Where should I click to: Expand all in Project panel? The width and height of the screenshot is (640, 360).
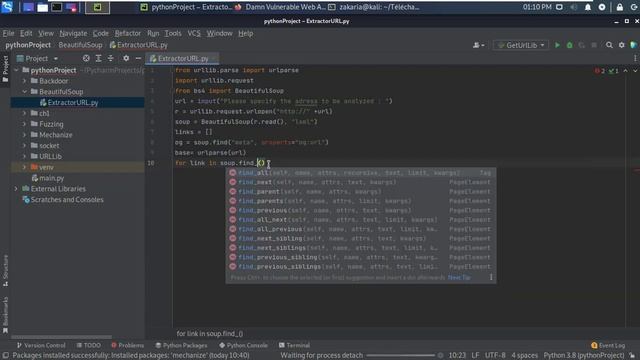[x=98, y=58]
